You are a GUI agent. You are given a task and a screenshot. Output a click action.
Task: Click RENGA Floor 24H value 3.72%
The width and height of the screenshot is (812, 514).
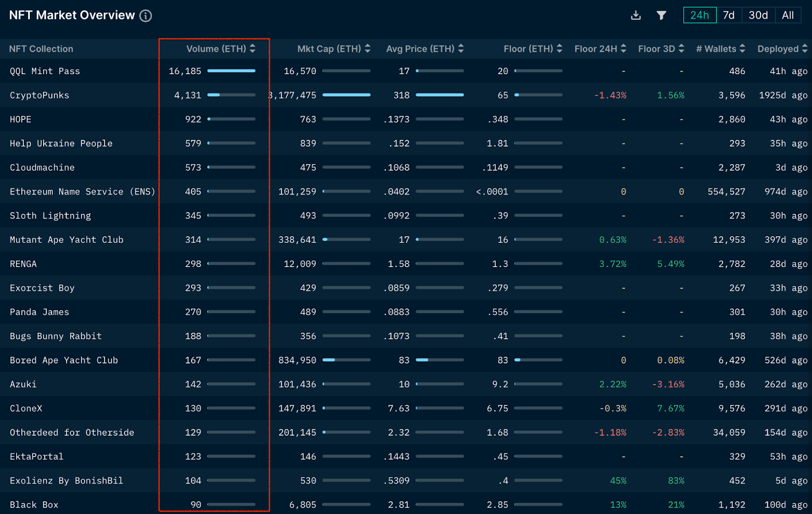click(x=613, y=264)
